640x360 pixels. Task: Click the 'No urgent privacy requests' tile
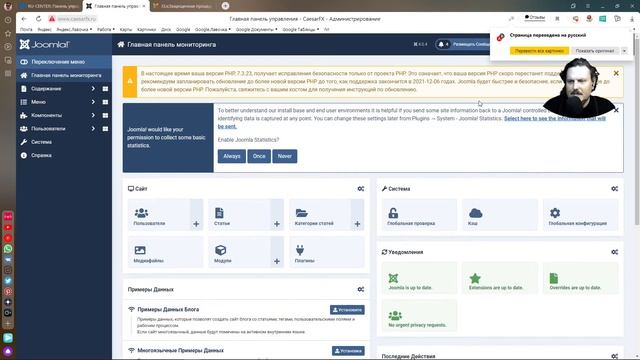pyautogui.click(x=420, y=315)
